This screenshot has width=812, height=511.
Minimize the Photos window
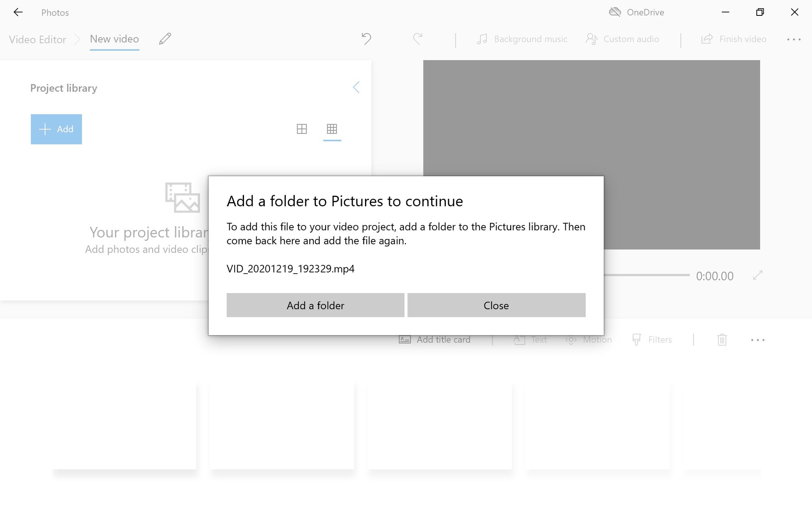[x=726, y=12]
